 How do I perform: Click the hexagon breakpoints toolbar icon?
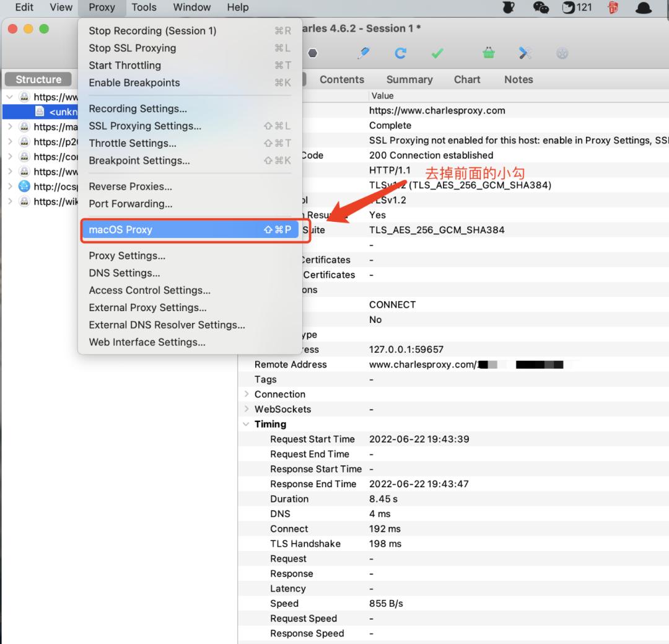(x=313, y=53)
